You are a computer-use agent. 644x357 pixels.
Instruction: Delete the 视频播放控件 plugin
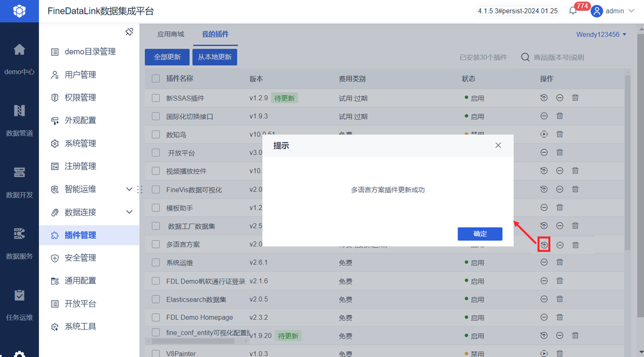click(x=575, y=171)
